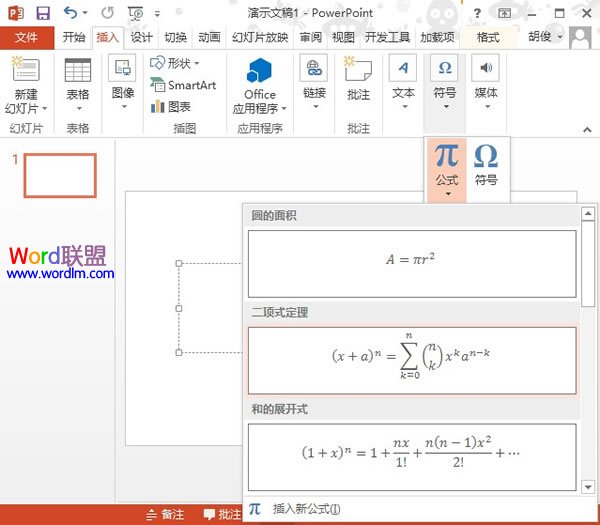The image size is (600, 525).
Task: Click the user account avatar picture
Action: (x=580, y=38)
